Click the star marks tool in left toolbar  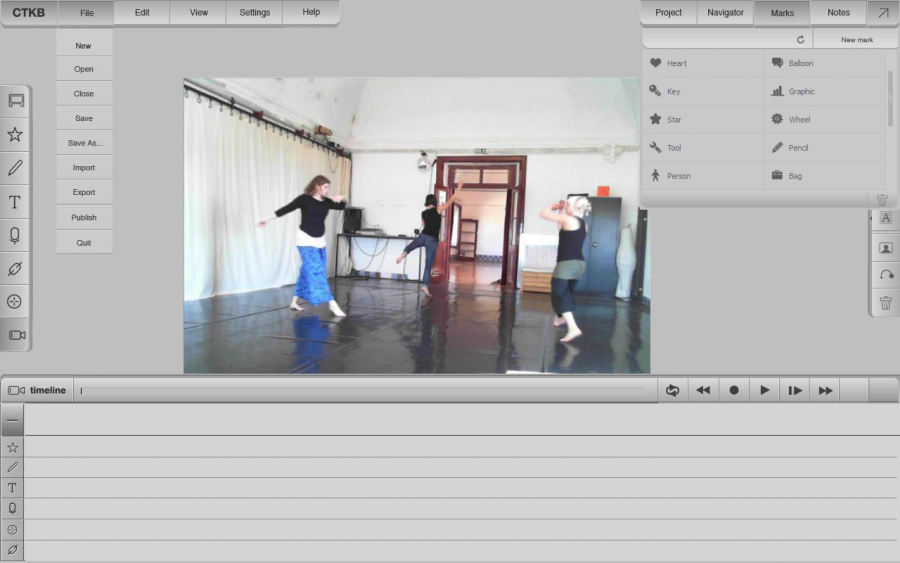pyautogui.click(x=15, y=134)
